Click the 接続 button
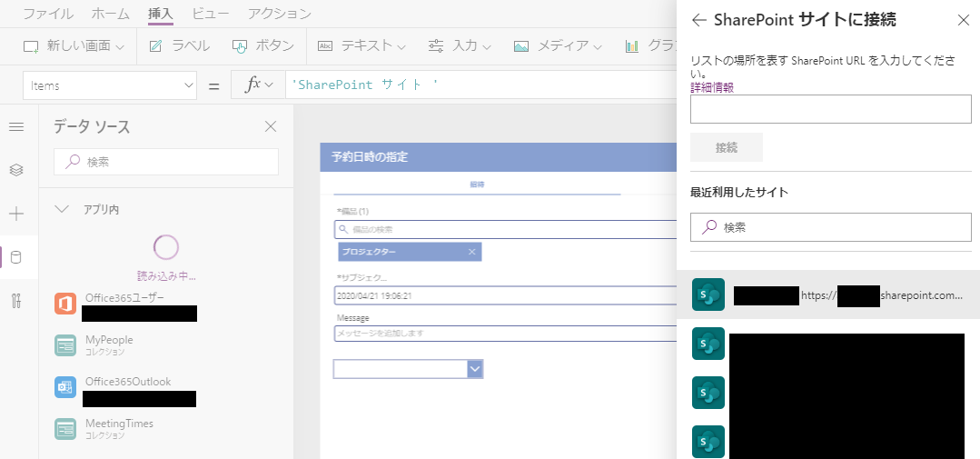 pyautogui.click(x=727, y=147)
